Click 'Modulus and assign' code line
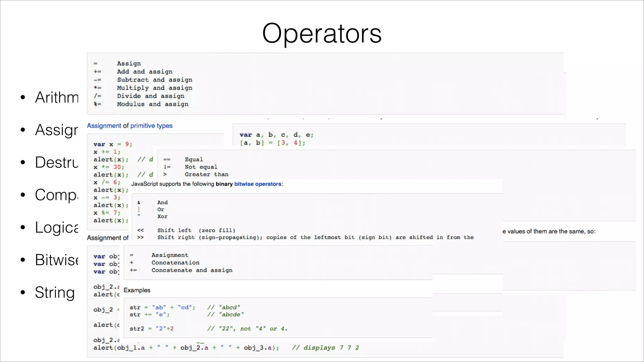Image resolution: width=644 pixels, height=362 pixels. [153, 104]
